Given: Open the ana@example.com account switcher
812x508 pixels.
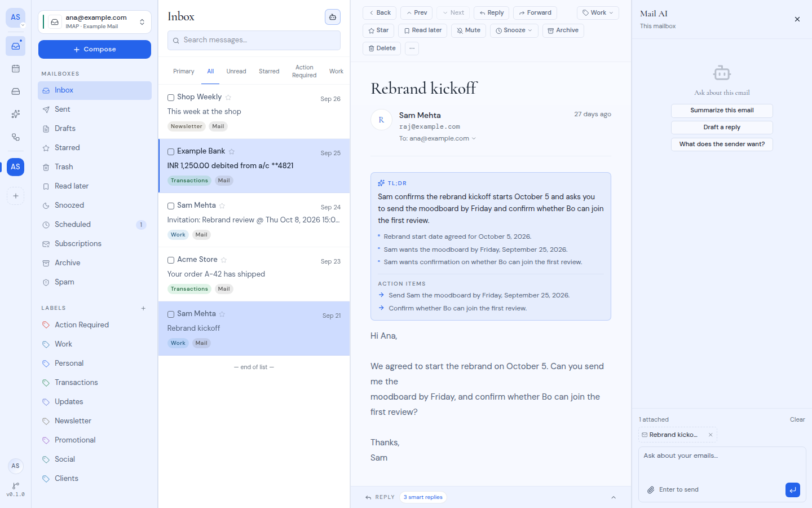Looking at the screenshot, I should 95,22.
